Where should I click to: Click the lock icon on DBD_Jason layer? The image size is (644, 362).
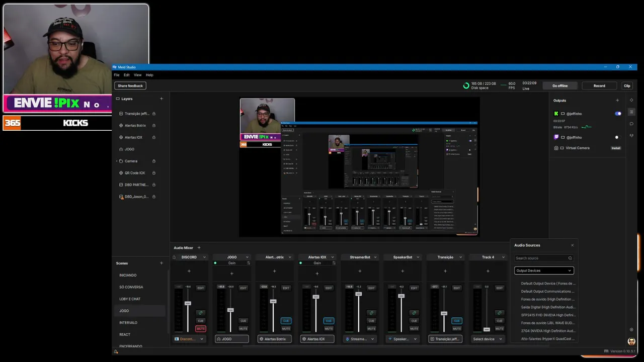pyautogui.click(x=154, y=197)
